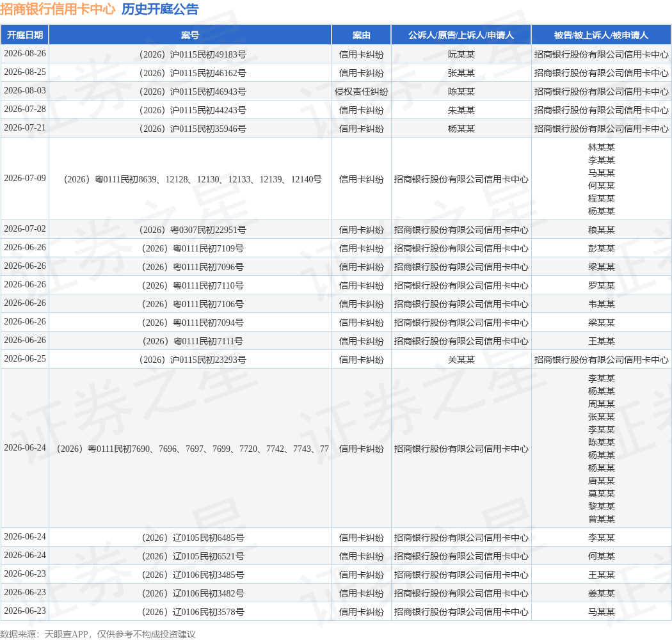Viewport: 672px width, 640px height.
Task: Select the 历史开庭公告 heading
Action: point(160,9)
